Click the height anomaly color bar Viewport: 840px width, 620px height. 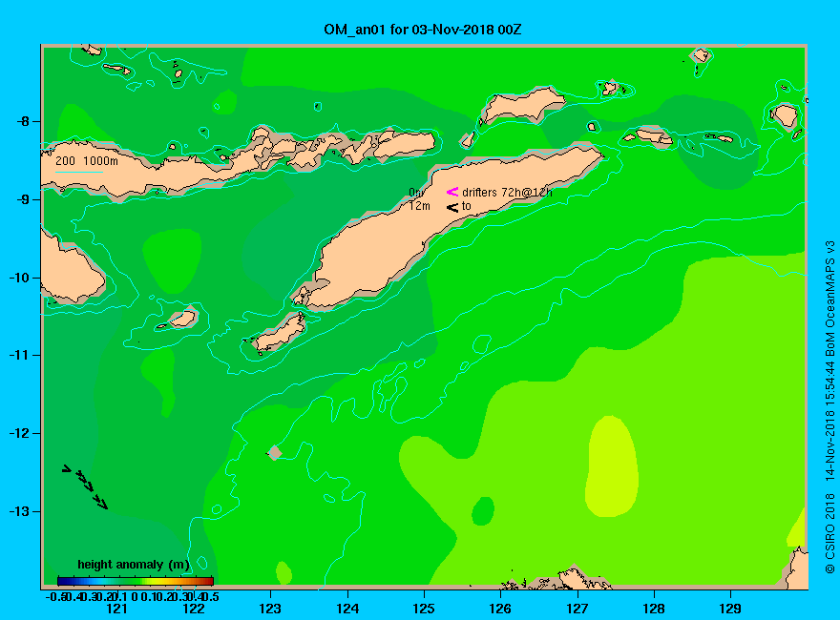(136, 581)
